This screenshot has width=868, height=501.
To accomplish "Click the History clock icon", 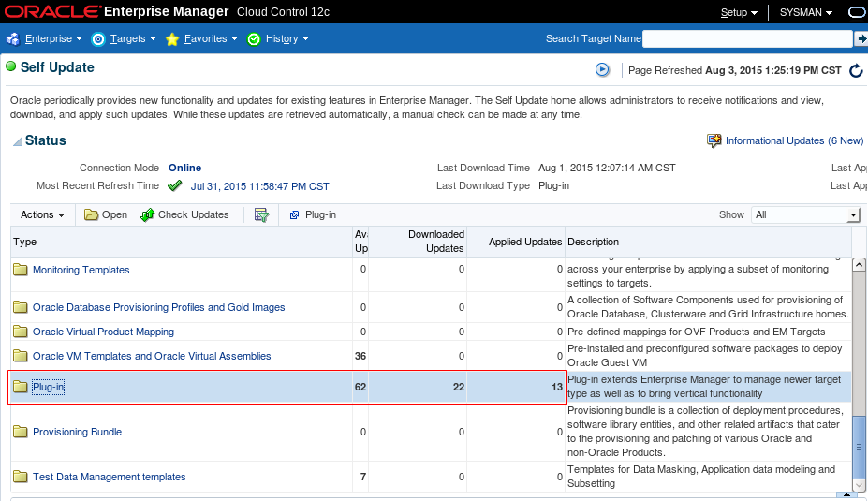I will coord(254,38).
